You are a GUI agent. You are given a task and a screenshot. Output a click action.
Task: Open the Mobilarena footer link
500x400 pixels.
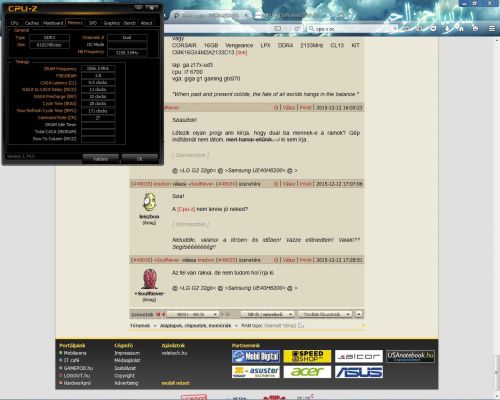pos(75,353)
